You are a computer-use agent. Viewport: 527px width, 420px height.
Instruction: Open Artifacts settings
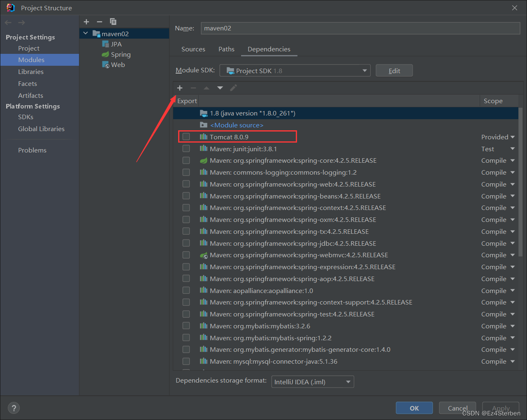30,95
